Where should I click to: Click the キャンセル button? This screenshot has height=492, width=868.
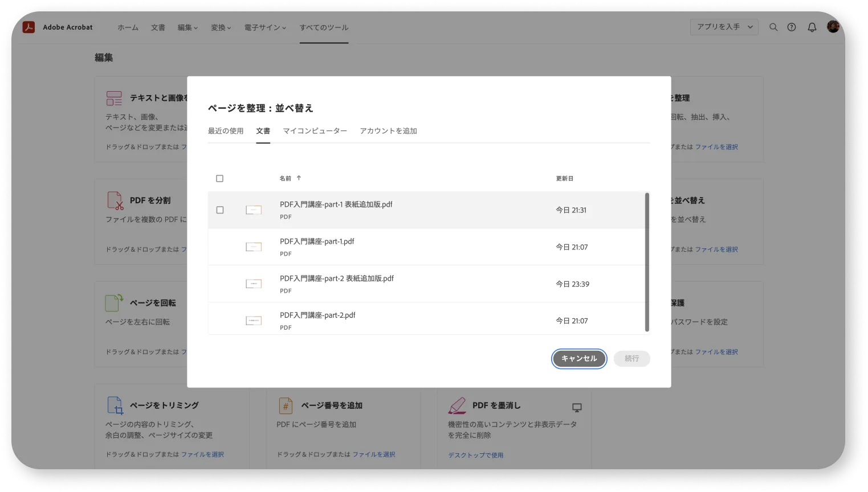pyautogui.click(x=579, y=359)
